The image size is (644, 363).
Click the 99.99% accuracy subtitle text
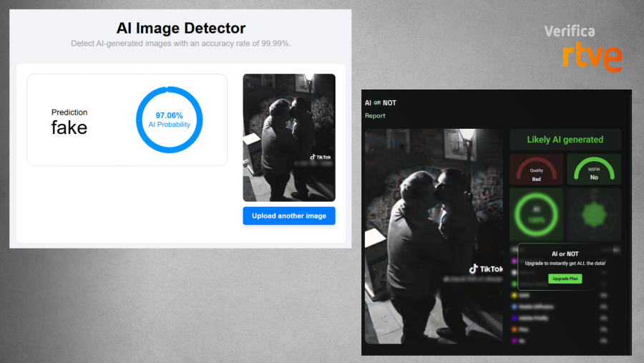[181, 44]
